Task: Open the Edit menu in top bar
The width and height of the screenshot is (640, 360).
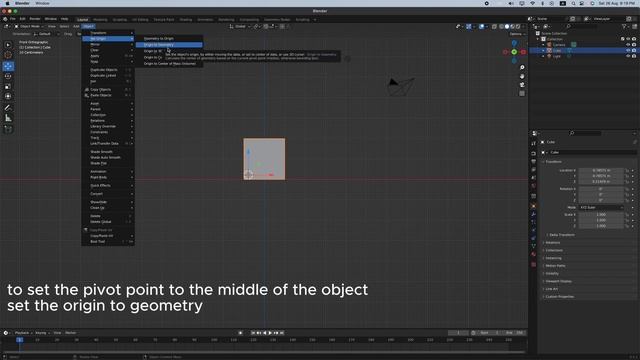Action: 22,19
